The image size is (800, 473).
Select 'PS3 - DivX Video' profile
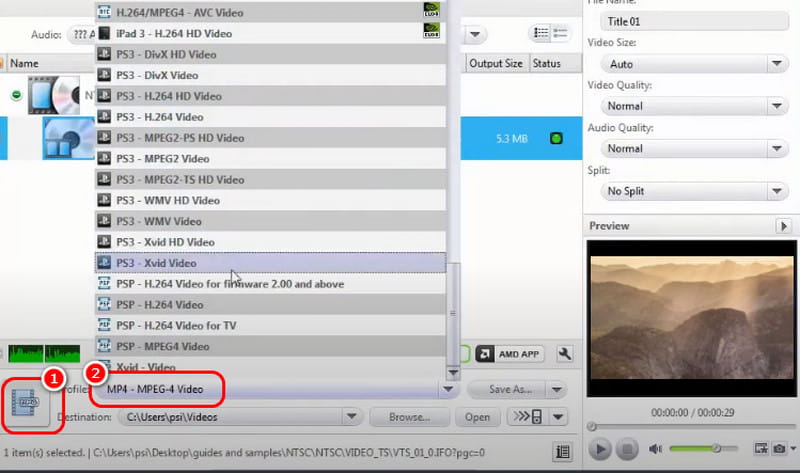click(270, 75)
